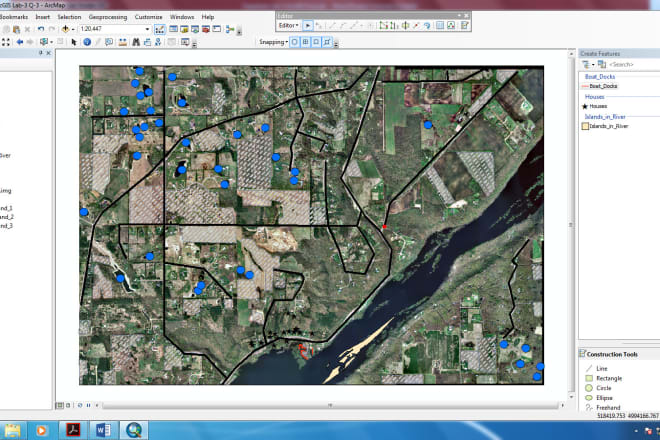The width and height of the screenshot is (660, 440).
Task: Select the Edit Tool arrow in Editor toolbar
Action: coord(308,26)
